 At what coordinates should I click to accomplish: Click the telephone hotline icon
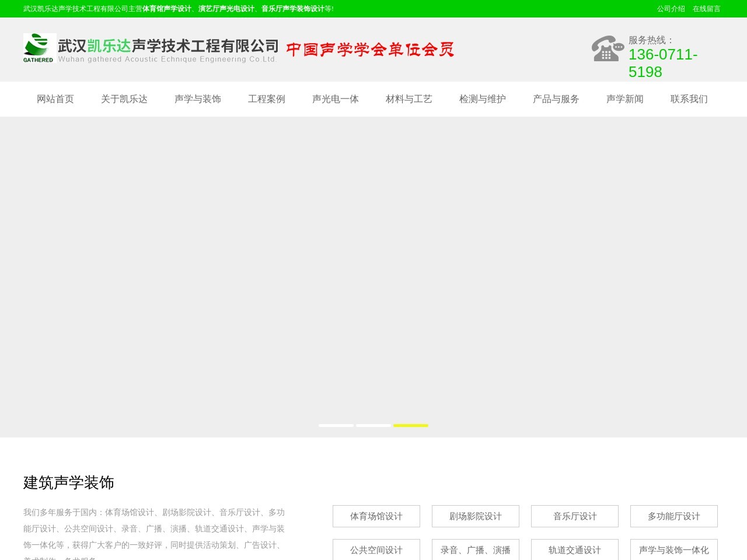(x=607, y=49)
